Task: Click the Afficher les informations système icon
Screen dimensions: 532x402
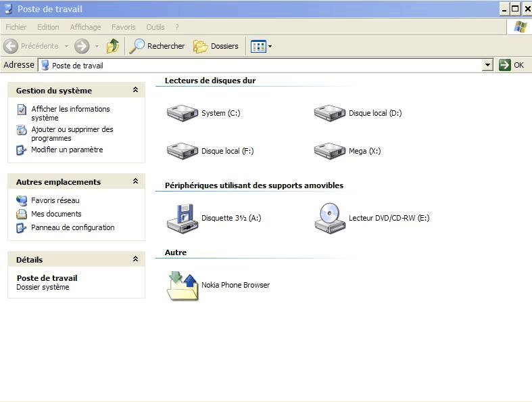Action: click(x=22, y=110)
